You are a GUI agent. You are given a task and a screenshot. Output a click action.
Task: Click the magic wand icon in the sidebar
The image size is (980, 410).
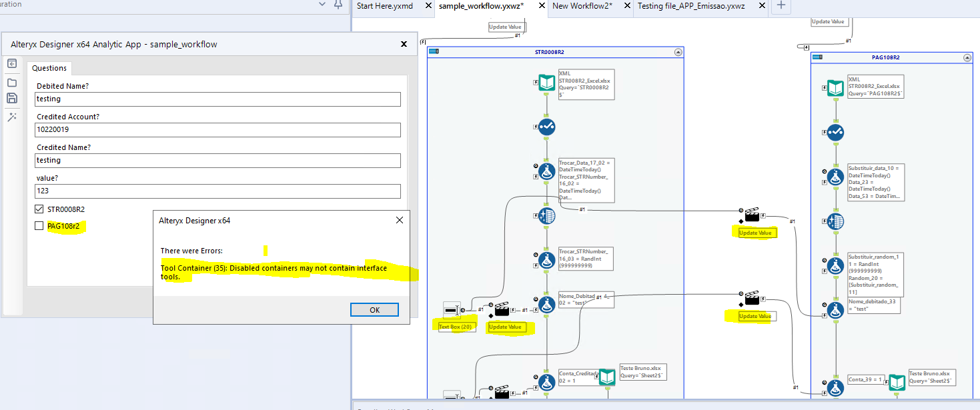[x=11, y=117]
